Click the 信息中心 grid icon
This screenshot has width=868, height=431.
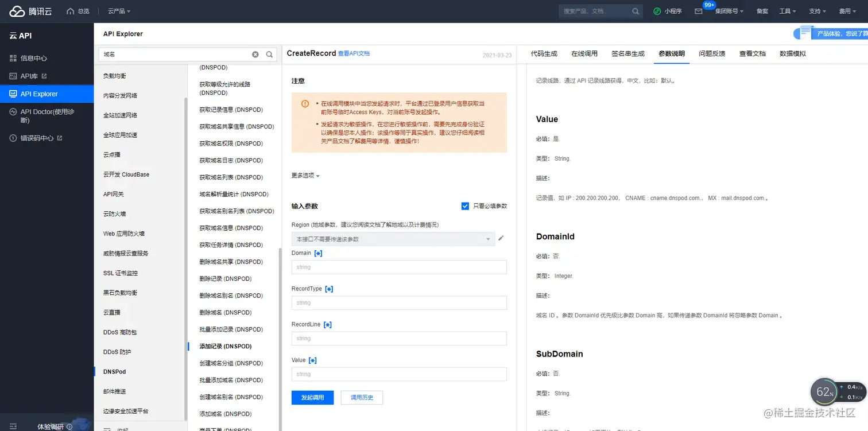(13, 58)
